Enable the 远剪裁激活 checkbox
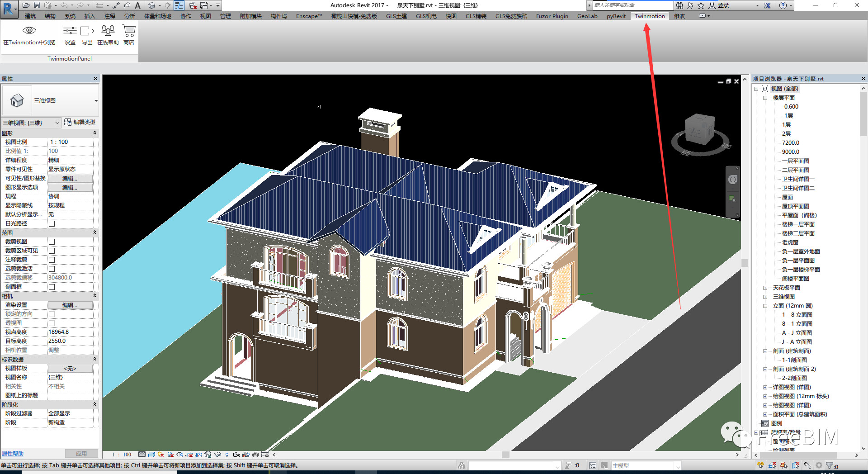 pyautogui.click(x=52, y=269)
